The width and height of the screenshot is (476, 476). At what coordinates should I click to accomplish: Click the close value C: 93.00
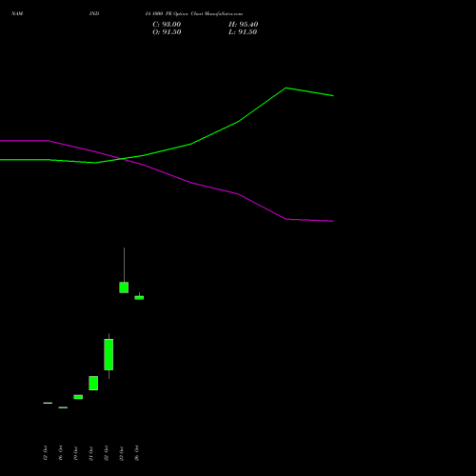167,25
